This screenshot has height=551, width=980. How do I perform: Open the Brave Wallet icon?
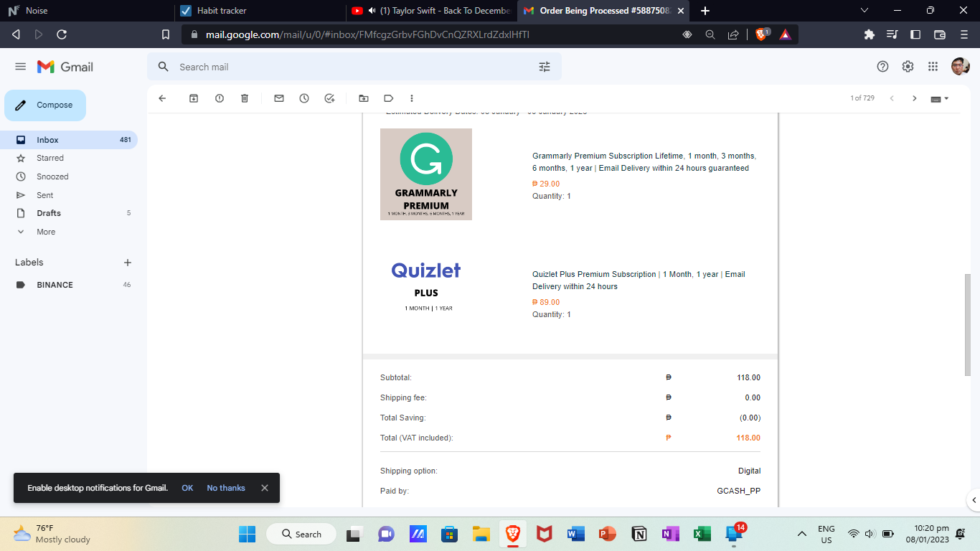pyautogui.click(x=940, y=34)
